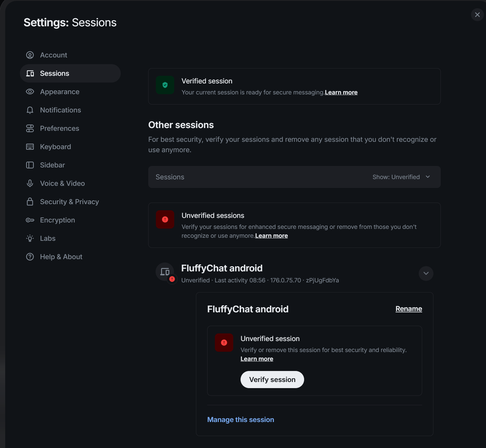Go to the Preferences tab
The width and height of the screenshot is (486, 448).
pyautogui.click(x=70, y=128)
